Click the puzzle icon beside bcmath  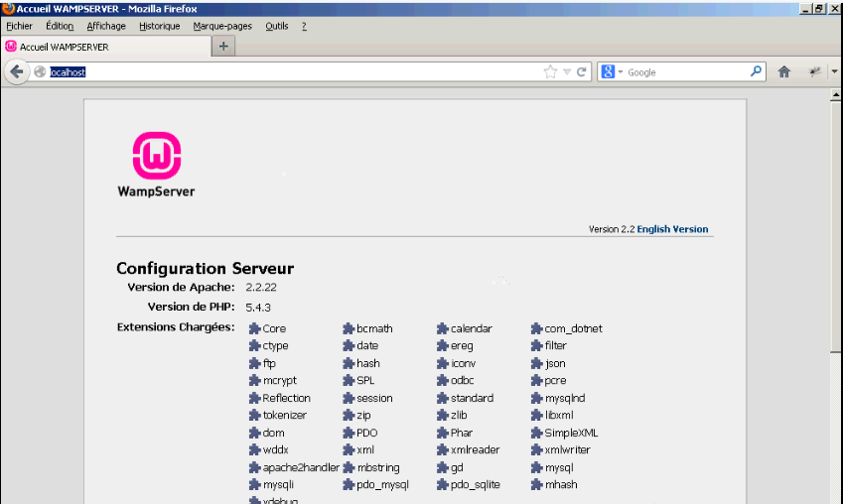tap(349, 328)
